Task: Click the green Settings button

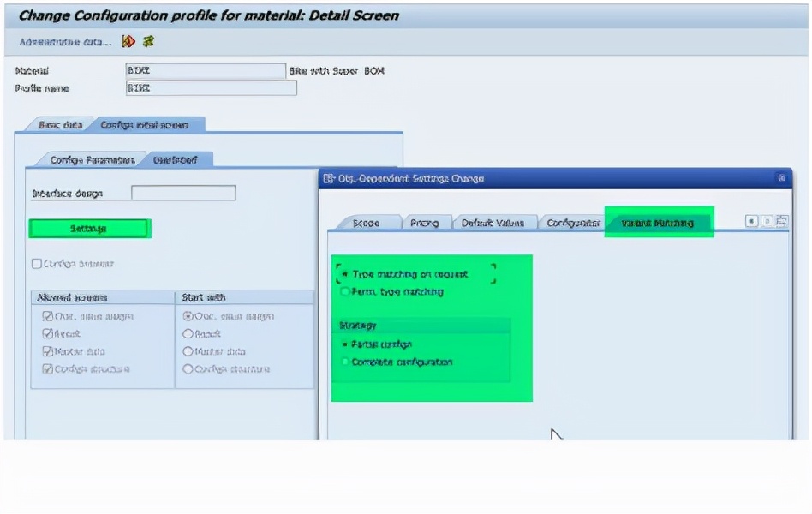Action: tap(89, 229)
